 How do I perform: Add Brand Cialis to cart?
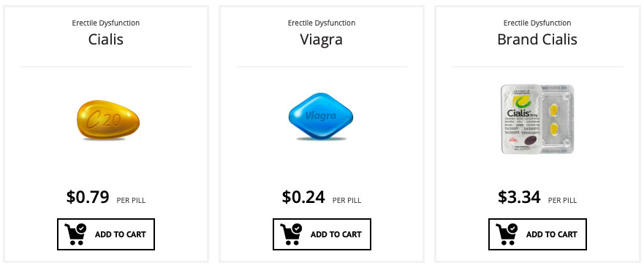coord(537,234)
